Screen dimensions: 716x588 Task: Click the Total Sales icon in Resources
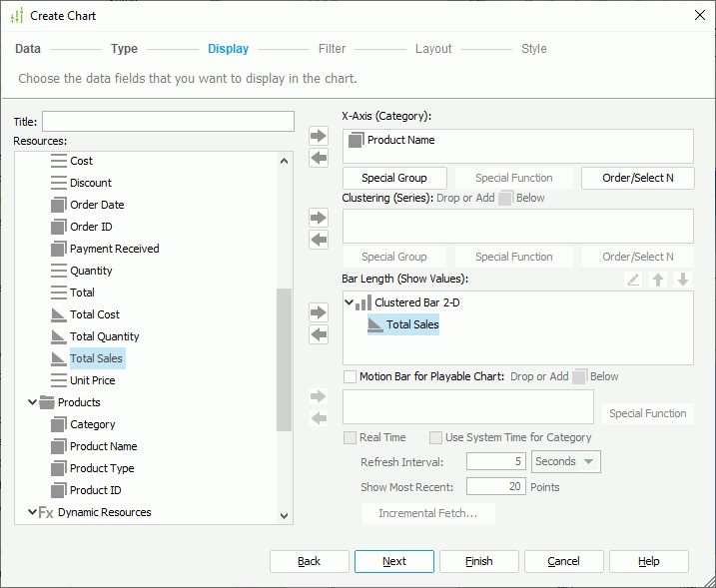(59, 358)
